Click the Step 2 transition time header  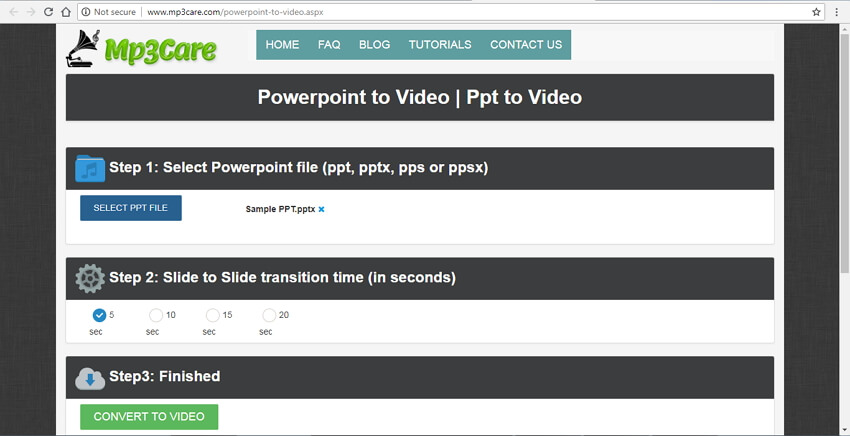pos(420,278)
